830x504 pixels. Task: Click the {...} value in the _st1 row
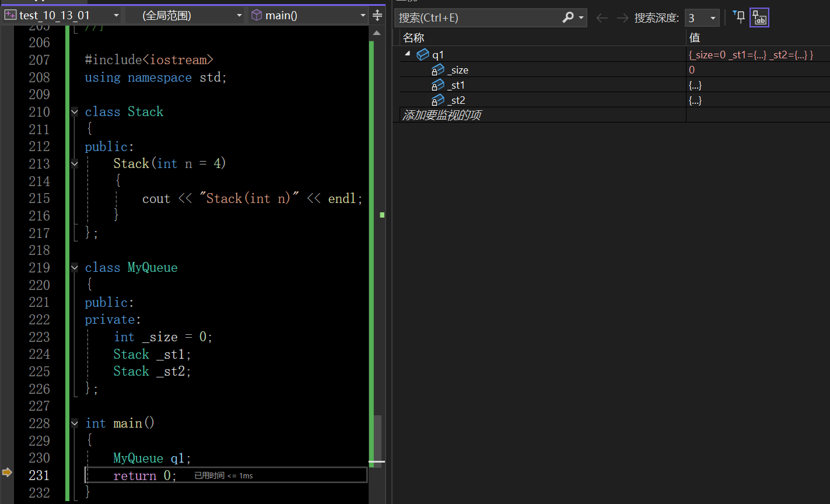click(x=695, y=85)
